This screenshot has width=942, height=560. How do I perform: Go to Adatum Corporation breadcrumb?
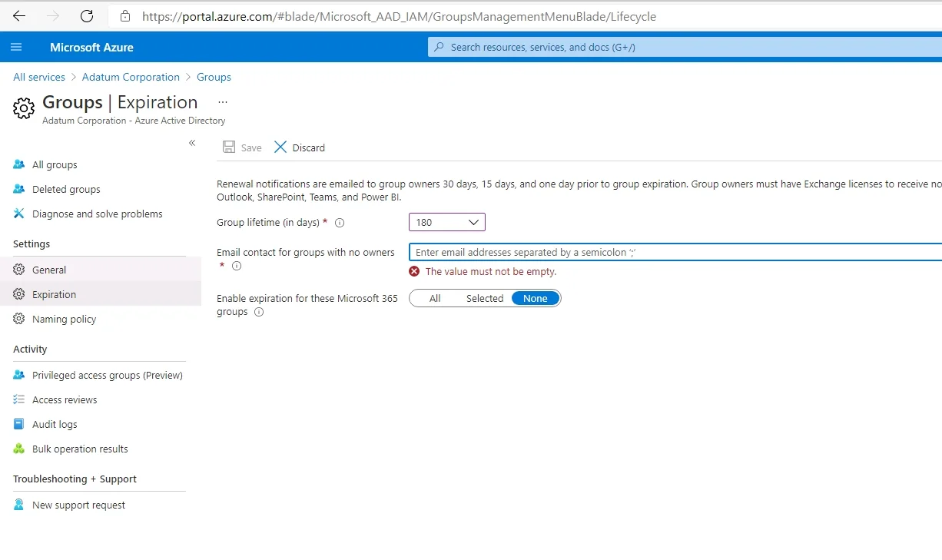pos(131,77)
